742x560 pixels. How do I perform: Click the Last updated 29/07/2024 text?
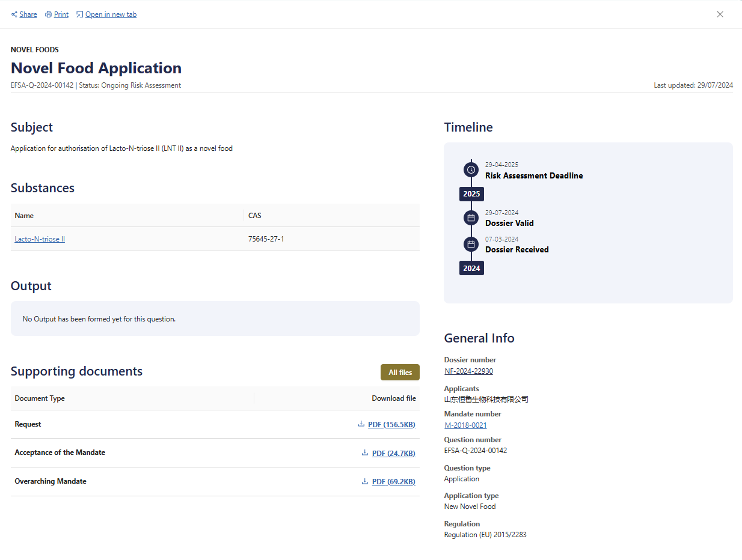pos(693,85)
